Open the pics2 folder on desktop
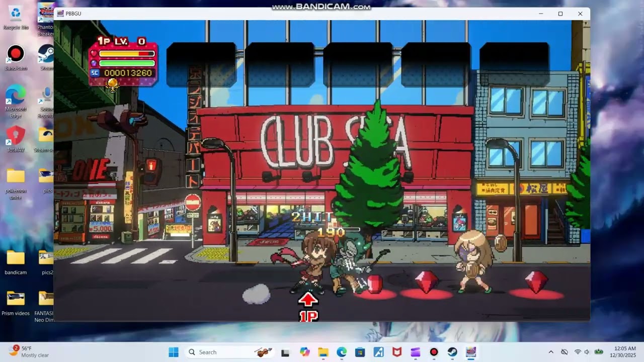The height and width of the screenshot is (362, 644). point(46,262)
